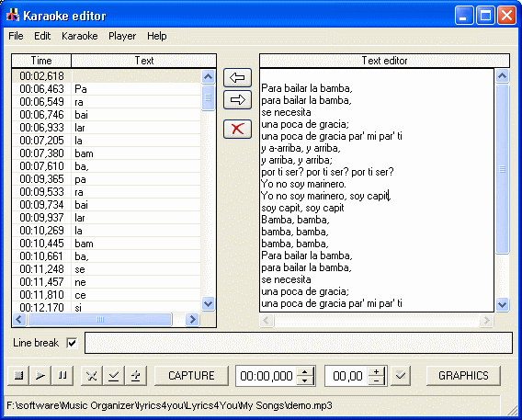Close the Karaoke editor window

(506, 16)
